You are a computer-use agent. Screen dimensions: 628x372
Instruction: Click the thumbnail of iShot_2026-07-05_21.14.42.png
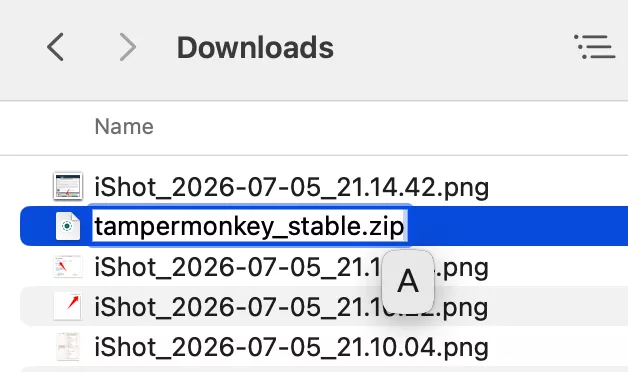[68, 186]
